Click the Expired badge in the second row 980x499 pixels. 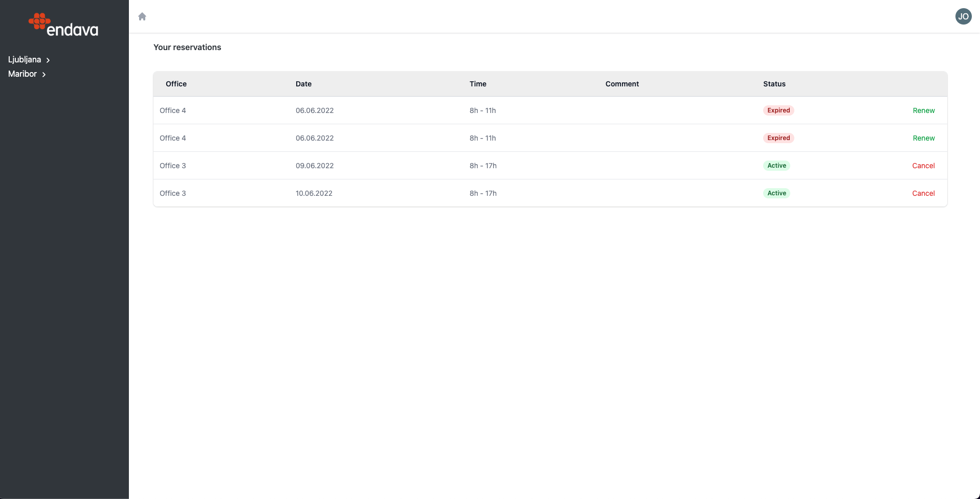coord(778,138)
